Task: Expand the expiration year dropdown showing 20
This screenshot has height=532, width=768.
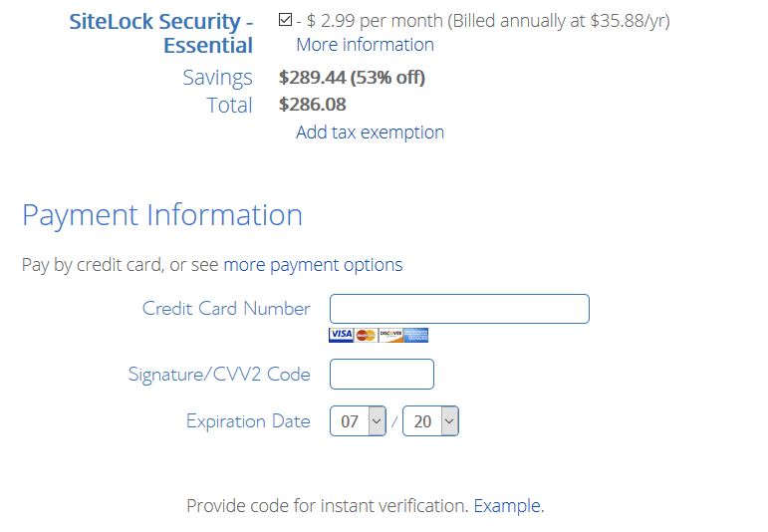Action: tap(430, 420)
